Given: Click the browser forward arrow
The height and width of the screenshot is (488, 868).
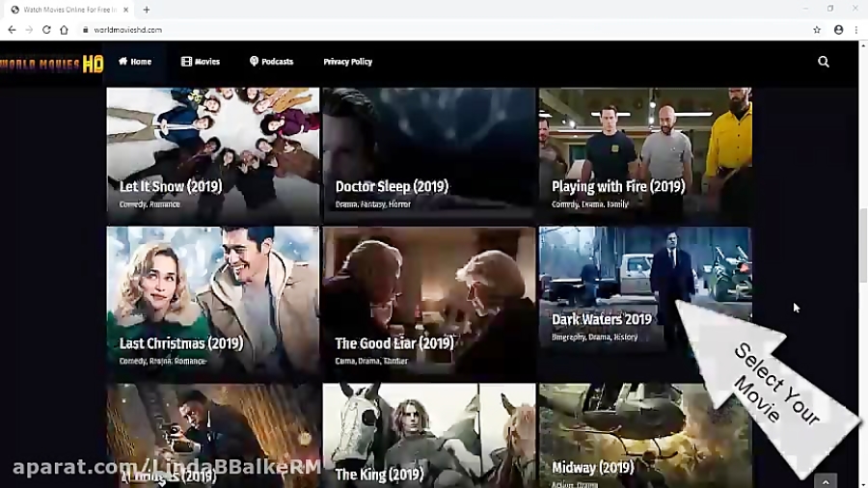Looking at the screenshot, I should (x=29, y=30).
